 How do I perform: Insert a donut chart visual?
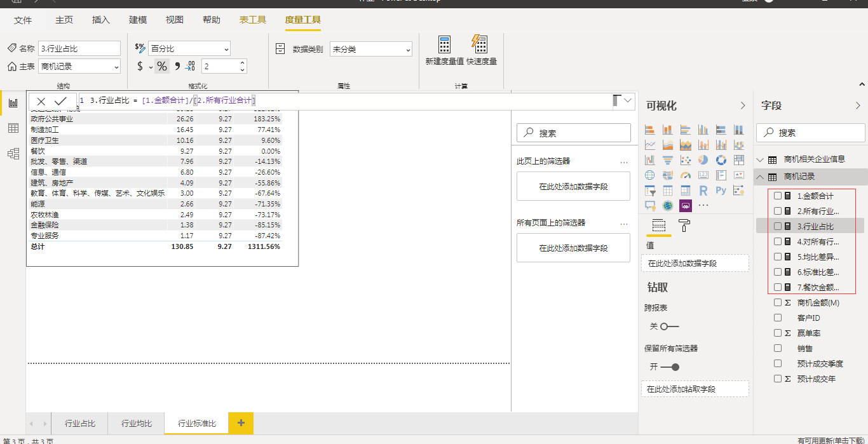721,160
